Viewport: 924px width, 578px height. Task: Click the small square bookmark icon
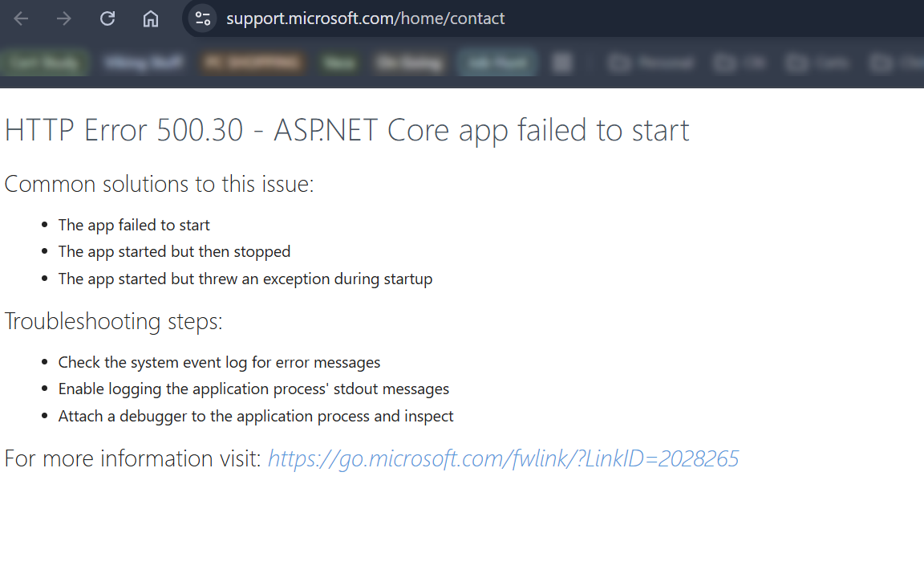[562, 63]
